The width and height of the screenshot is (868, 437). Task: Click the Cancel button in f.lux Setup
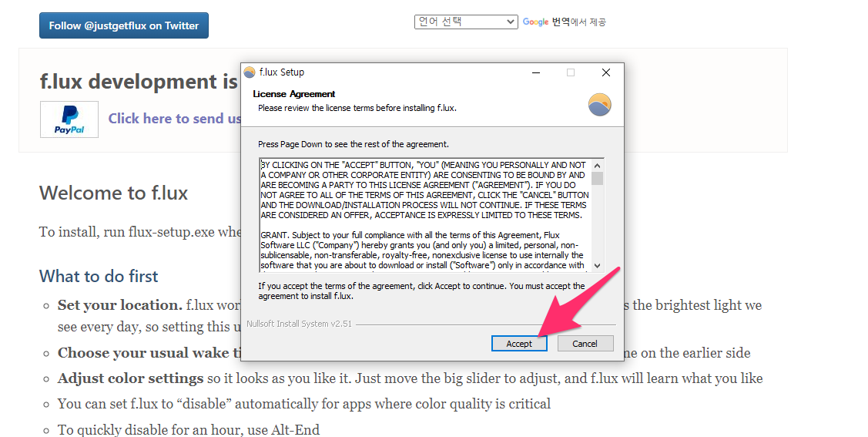pos(585,344)
